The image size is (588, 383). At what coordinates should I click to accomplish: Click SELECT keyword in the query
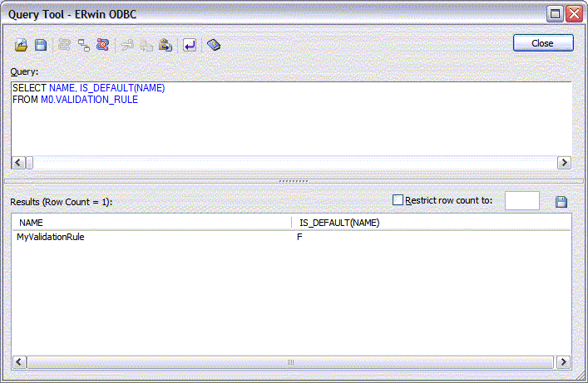[29, 88]
